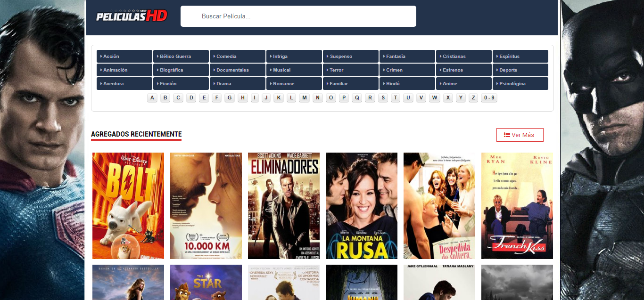Filter movies by letter U
This screenshot has height=300, width=644.
click(408, 98)
